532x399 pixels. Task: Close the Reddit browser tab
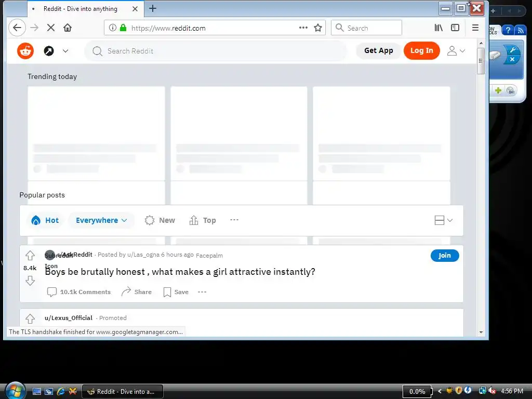click(135, 9)
